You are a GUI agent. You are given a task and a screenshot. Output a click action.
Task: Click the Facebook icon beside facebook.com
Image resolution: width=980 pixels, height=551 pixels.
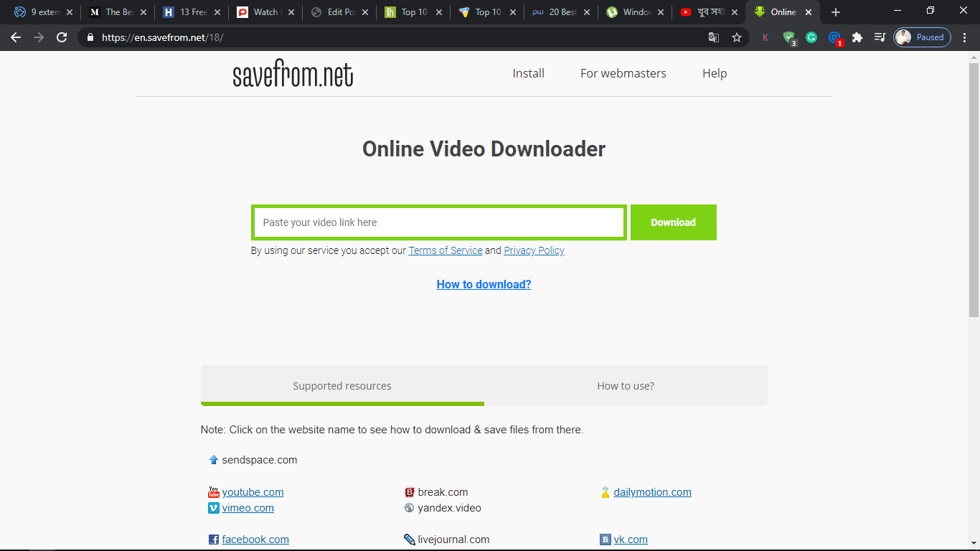pos(213,540)
